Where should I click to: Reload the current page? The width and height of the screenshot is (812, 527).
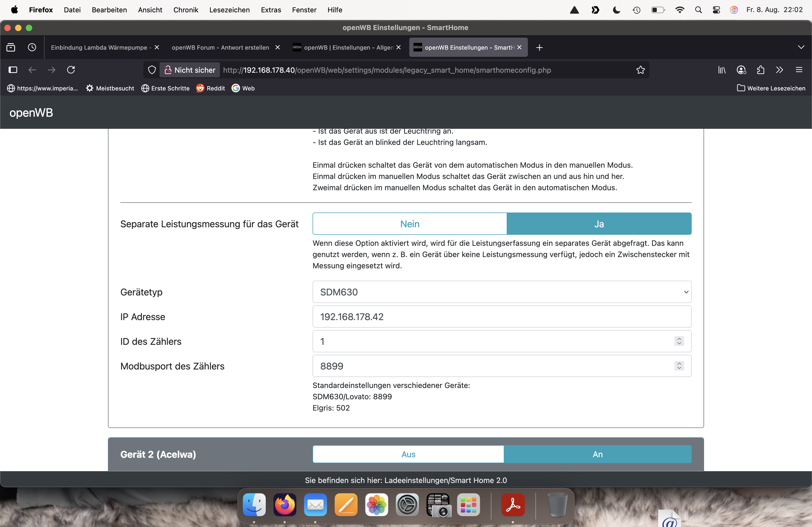[71, 70]
